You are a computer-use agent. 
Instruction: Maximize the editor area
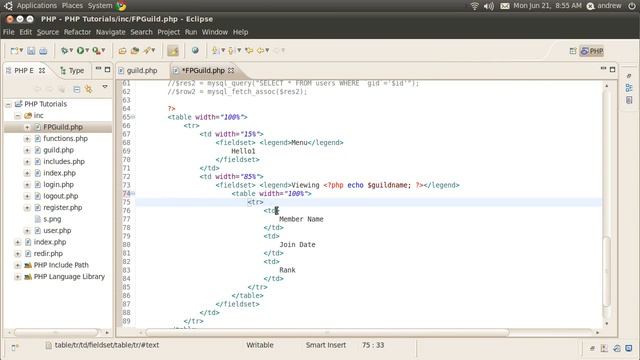coord(612,70)
